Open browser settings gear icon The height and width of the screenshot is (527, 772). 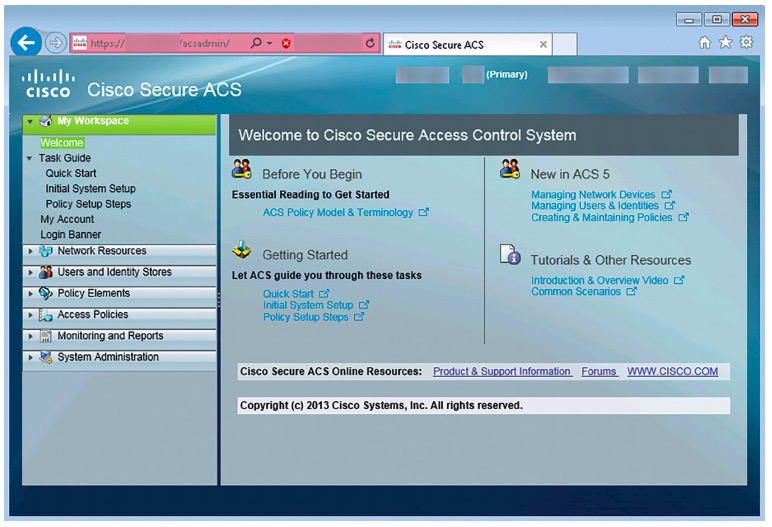click(746, 43)
